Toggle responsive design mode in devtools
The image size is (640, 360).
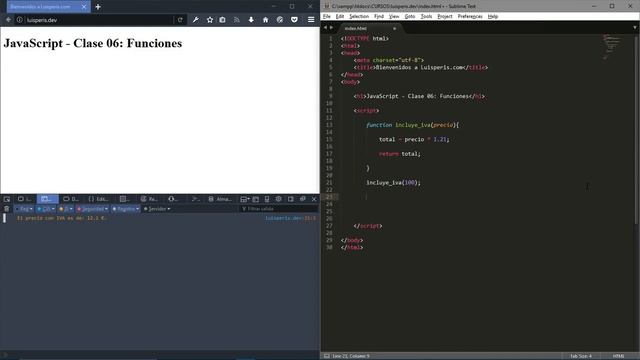[x=267, y=199]
